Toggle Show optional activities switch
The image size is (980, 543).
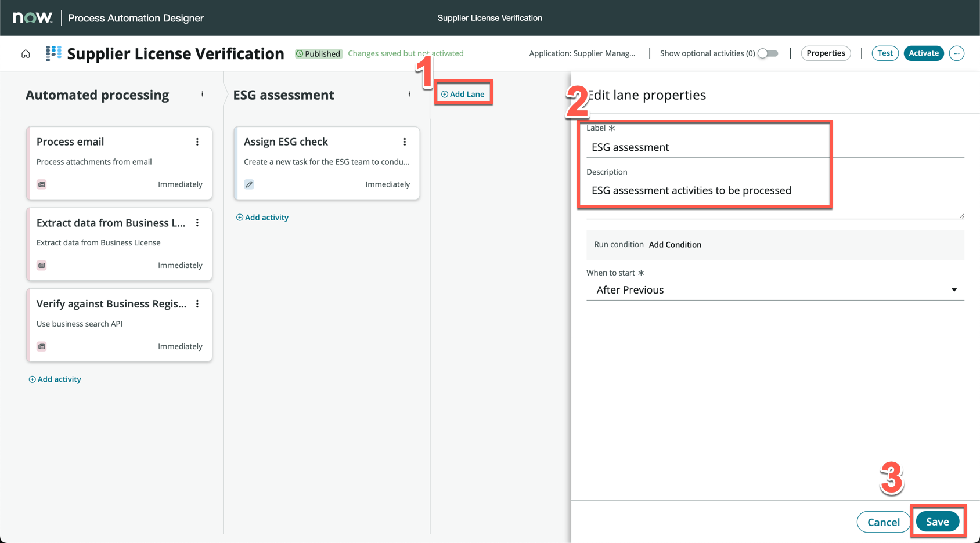tap(768, 53)
